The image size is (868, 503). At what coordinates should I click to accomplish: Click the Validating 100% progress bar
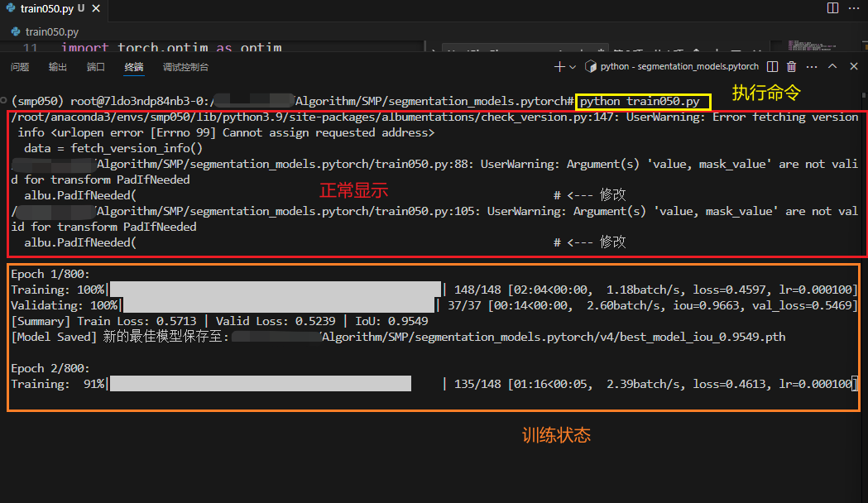[279, 305]
